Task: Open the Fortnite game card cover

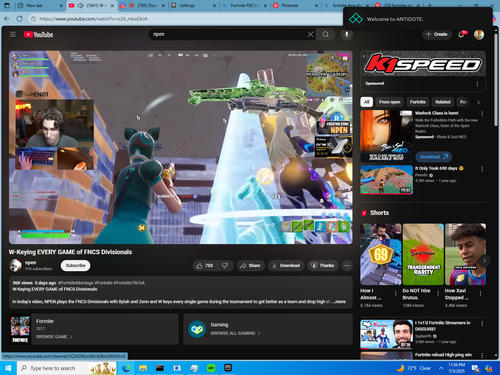Action: coord(20,330)
